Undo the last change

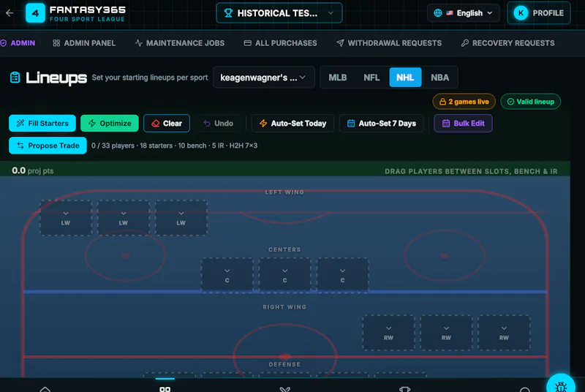tap(218, 123)
